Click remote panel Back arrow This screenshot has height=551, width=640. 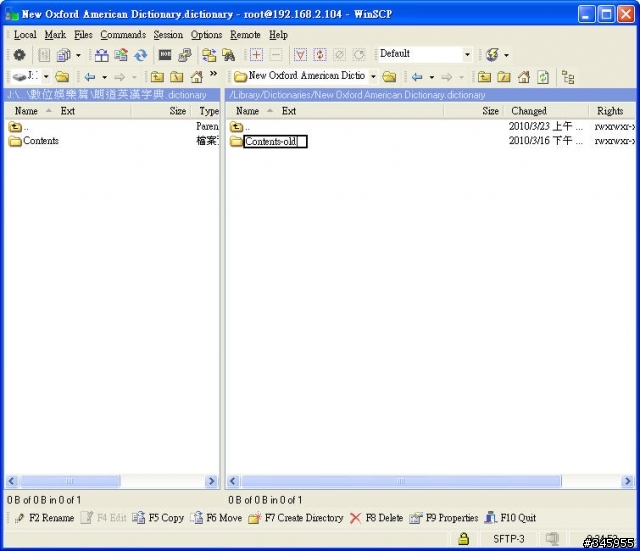pyautogui.click(x=417, y=77)
